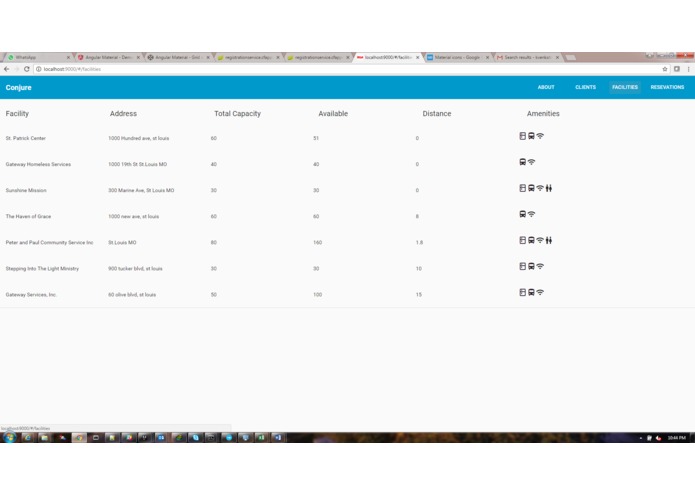Click the system clock showing 10:44 PM

point(676,438)
